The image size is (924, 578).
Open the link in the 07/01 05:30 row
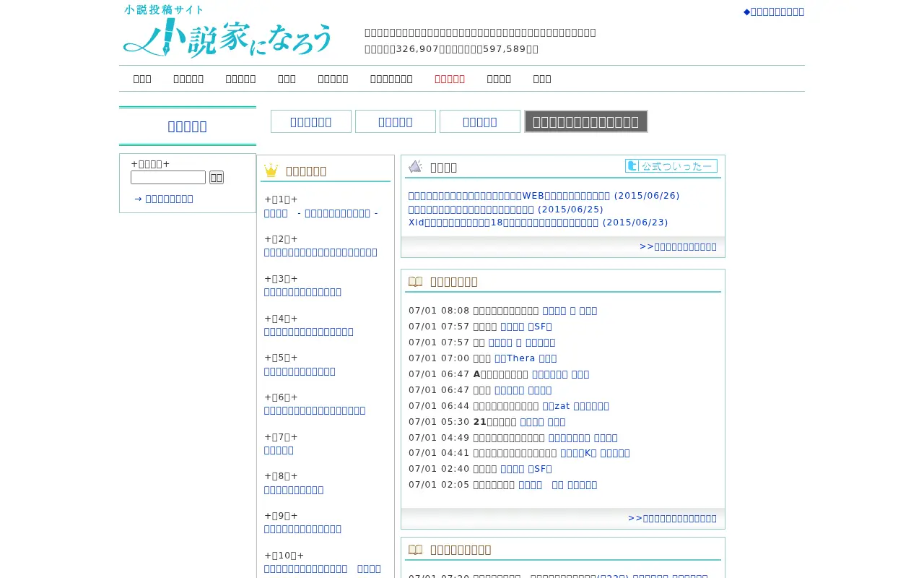[x=543, y=422]
